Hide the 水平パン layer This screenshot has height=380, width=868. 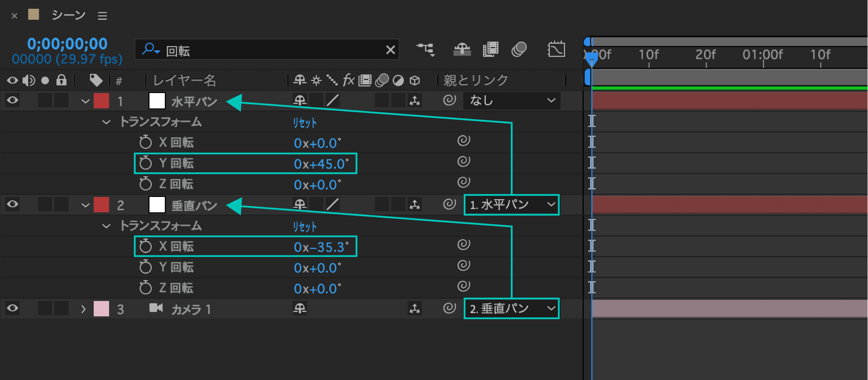tap(13, 100)
